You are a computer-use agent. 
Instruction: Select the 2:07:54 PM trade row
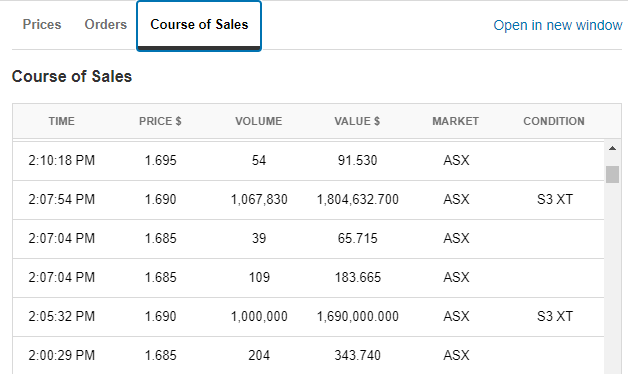[308, 200]
